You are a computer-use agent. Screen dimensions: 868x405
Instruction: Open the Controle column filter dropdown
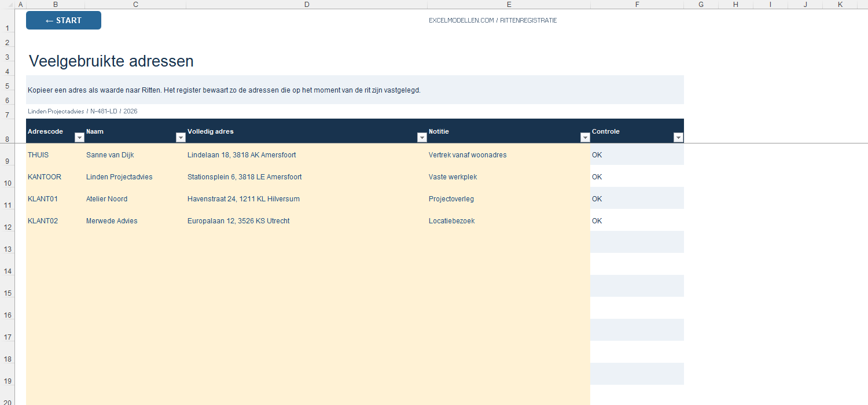(x=679, y=138)
